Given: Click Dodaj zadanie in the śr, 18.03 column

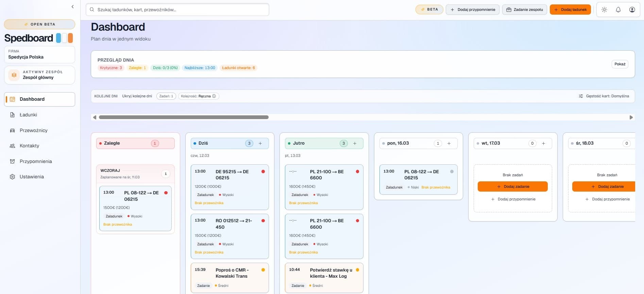Looking at the screenshot, I should coord(604,186).
